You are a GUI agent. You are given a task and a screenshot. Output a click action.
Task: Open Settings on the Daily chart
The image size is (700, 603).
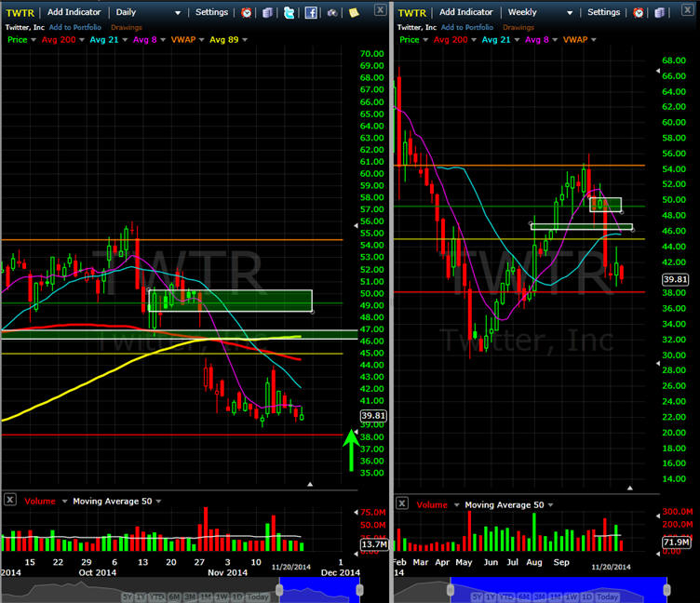coord(212,12)
